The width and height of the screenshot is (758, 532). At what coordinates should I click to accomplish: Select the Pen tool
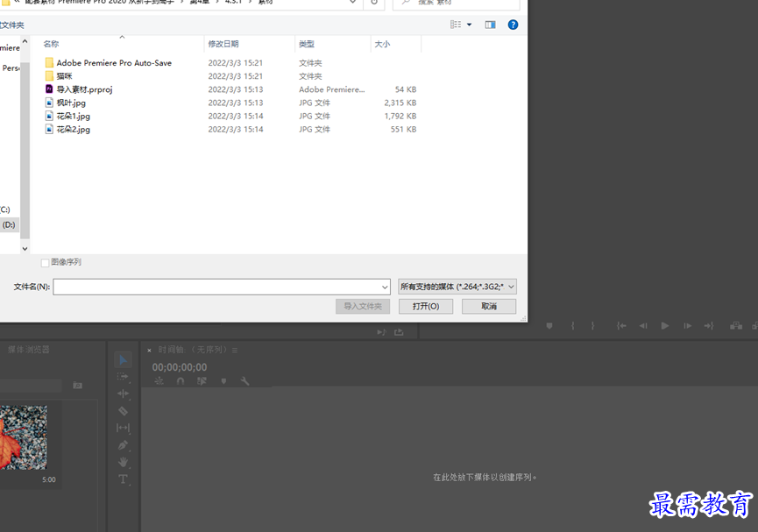123,445
